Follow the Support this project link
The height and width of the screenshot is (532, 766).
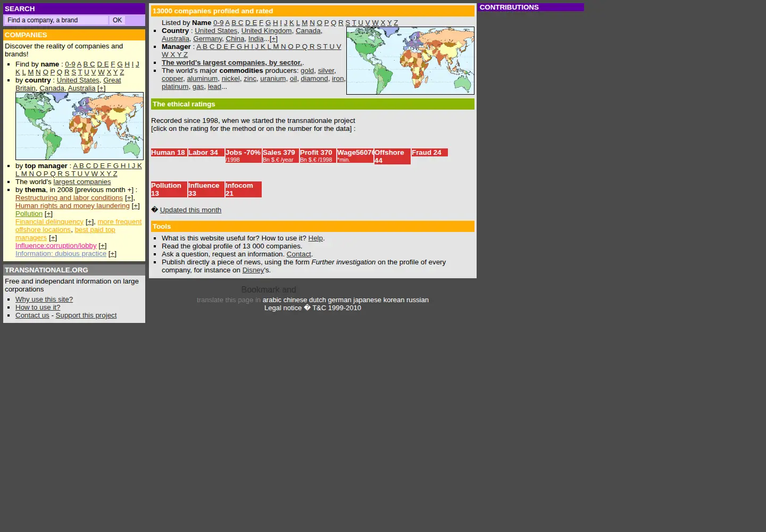coord(86,315)
